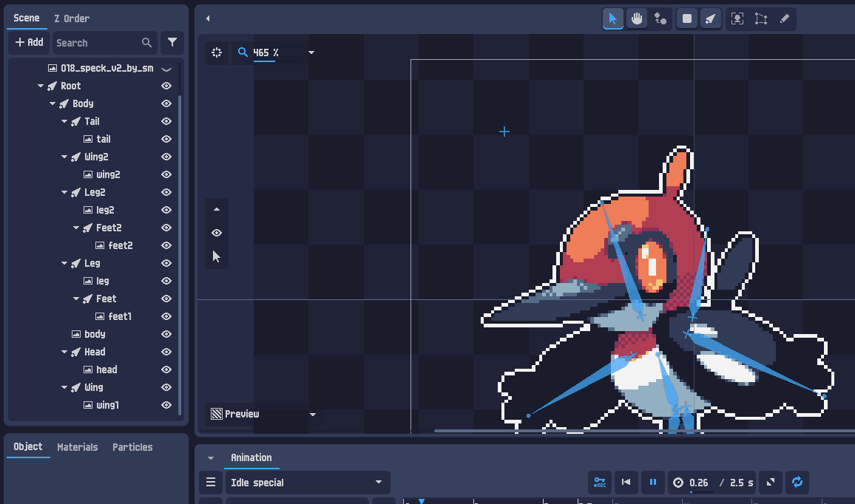The height and width of the screenshot is (504, 855).
Task: Open the Object tab
Action: [28, 447]
